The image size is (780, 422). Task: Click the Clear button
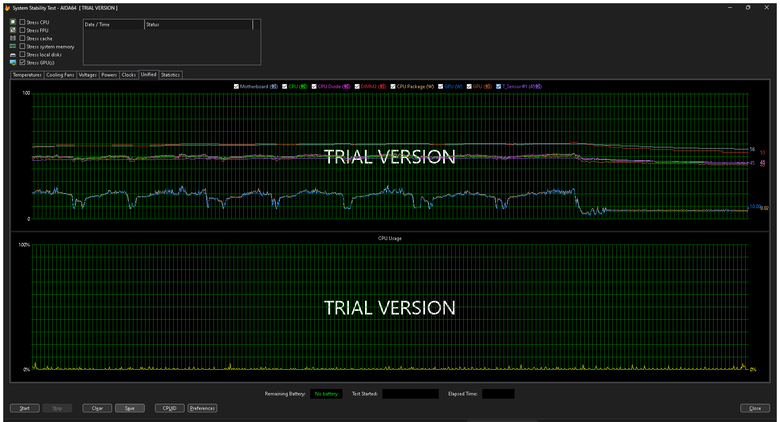coord(97,408)
